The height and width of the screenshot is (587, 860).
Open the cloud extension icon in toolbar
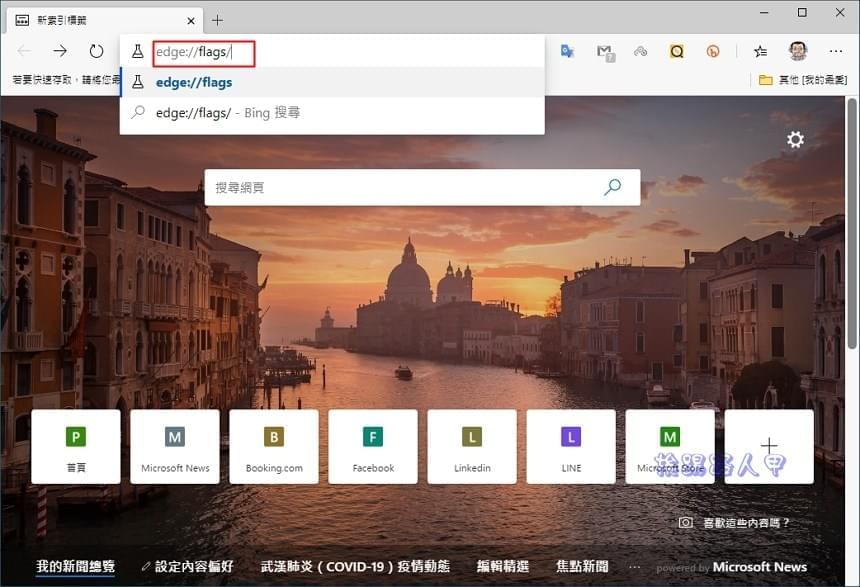coord(640,52)
